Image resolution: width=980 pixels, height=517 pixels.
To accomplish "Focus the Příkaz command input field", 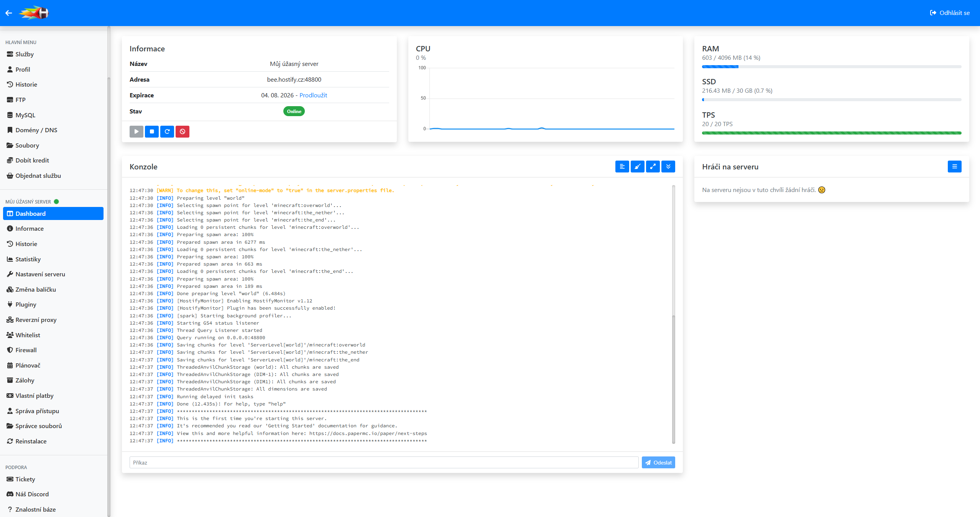I will point(384,463).
